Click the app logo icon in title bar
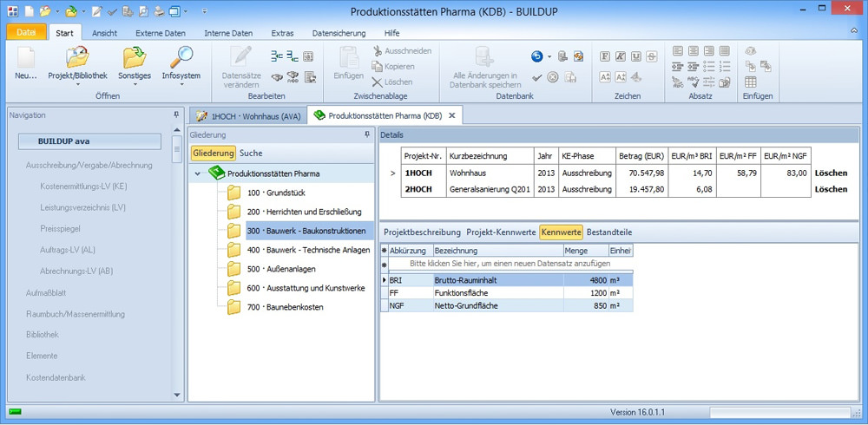The image size is (868, 425). click(x=12, y=10)
